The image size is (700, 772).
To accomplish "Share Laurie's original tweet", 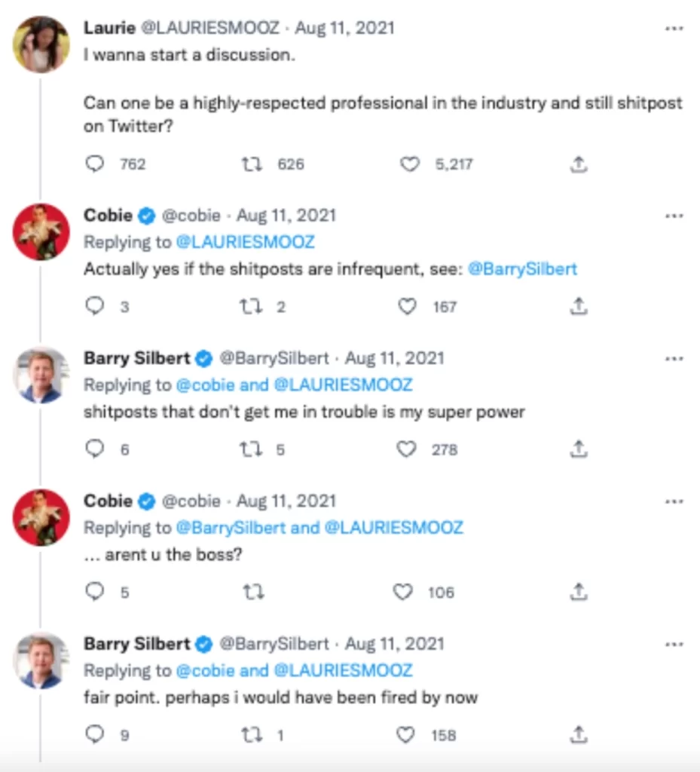I will tap(578, 164).
